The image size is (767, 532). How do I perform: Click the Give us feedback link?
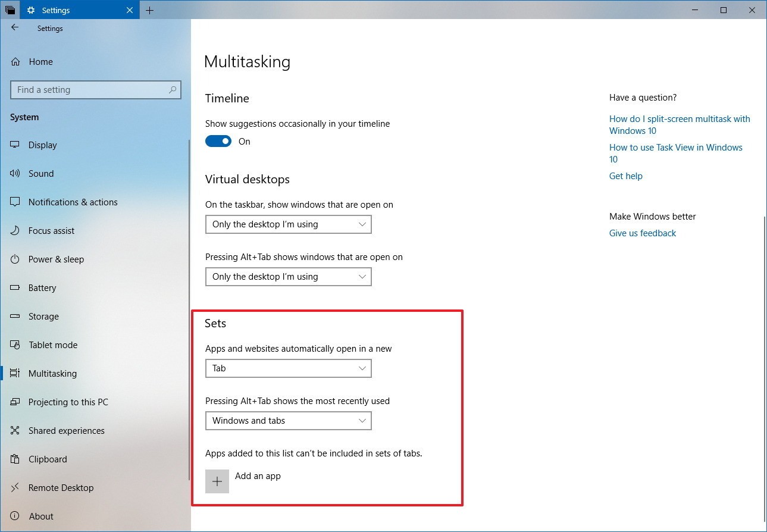642,233
